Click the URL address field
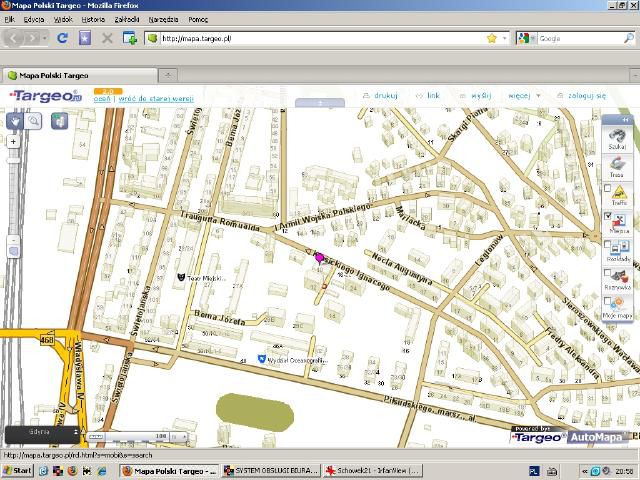640x480 pixels. tap(322, 38)
